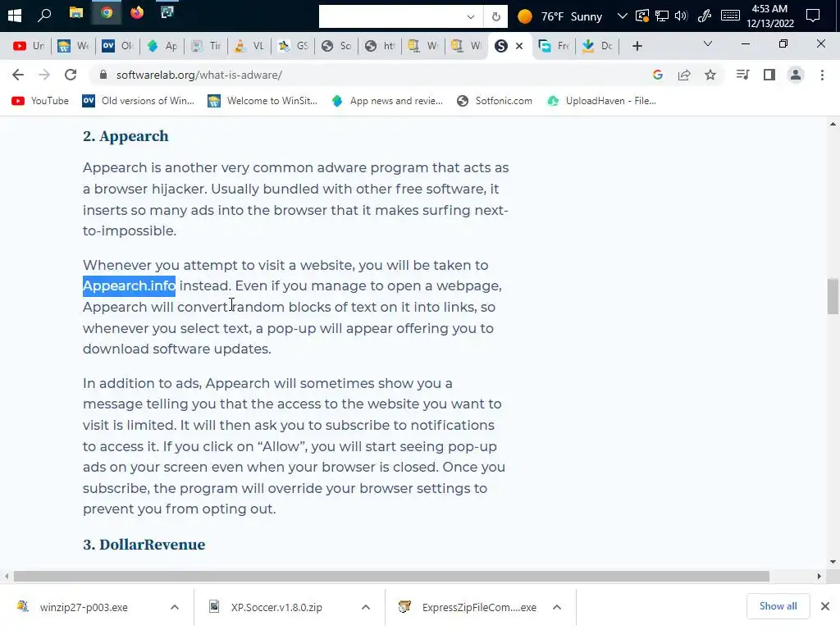The height and width of the screenshot is (630, 840).
Task: Switch to the YouTube 'Un' tab
Action: (x=29, y=46)
